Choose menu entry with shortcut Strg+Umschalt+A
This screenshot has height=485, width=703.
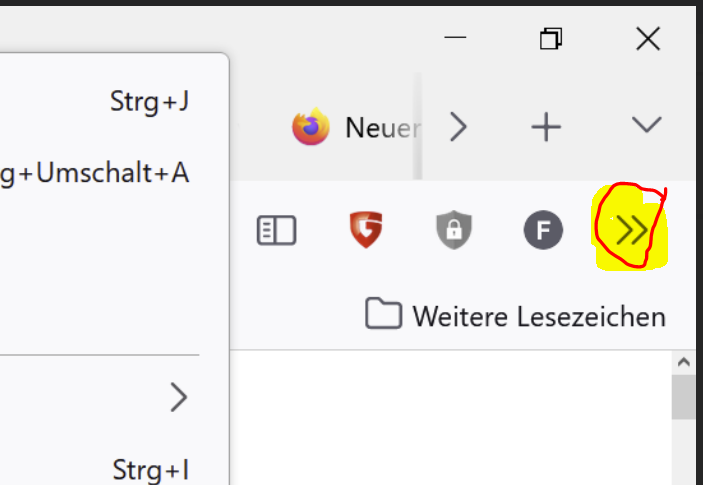[110, 172]
